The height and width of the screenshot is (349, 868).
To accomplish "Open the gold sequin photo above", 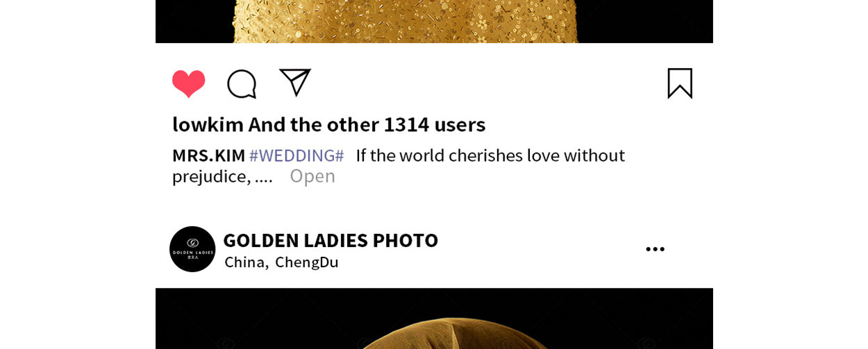I will (434, 22).
